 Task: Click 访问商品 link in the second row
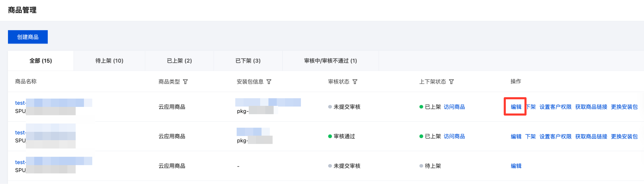point(454,136)
